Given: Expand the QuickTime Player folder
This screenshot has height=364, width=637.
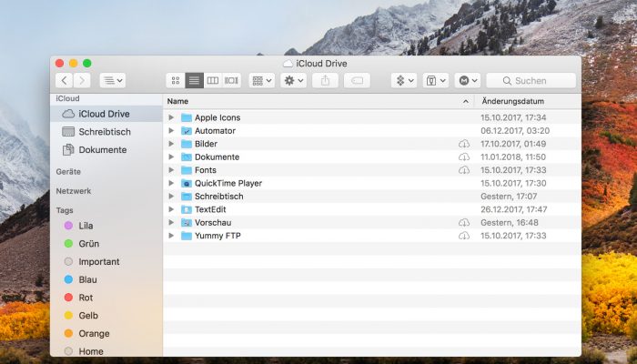Looking at the screenshot, I should pyautogui.click(x=171, y=183).
